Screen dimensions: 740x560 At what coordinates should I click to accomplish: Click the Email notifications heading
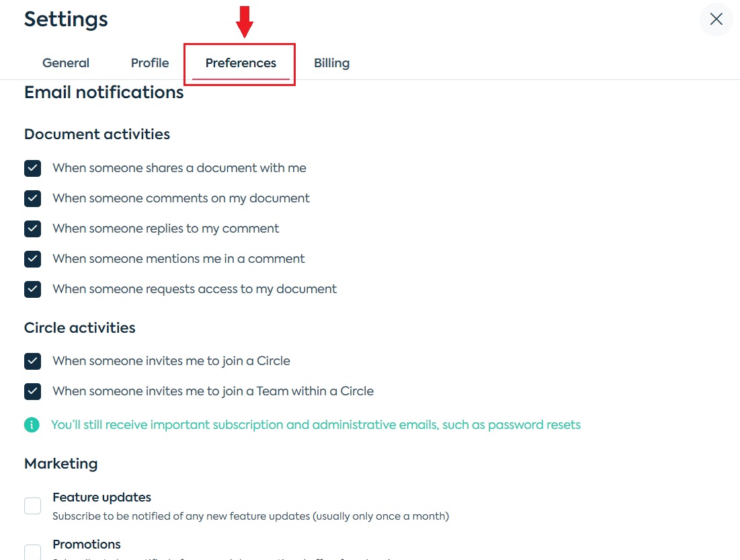(x=104, y=92)
